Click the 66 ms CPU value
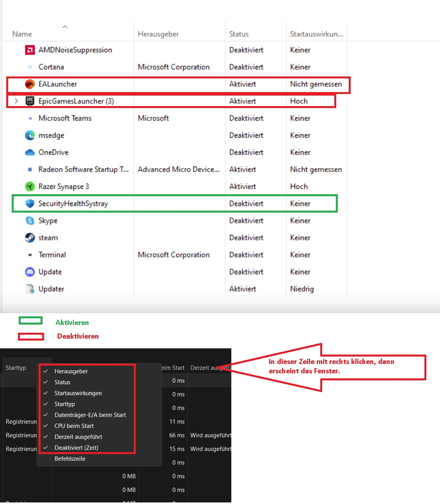 pos(177,435)
